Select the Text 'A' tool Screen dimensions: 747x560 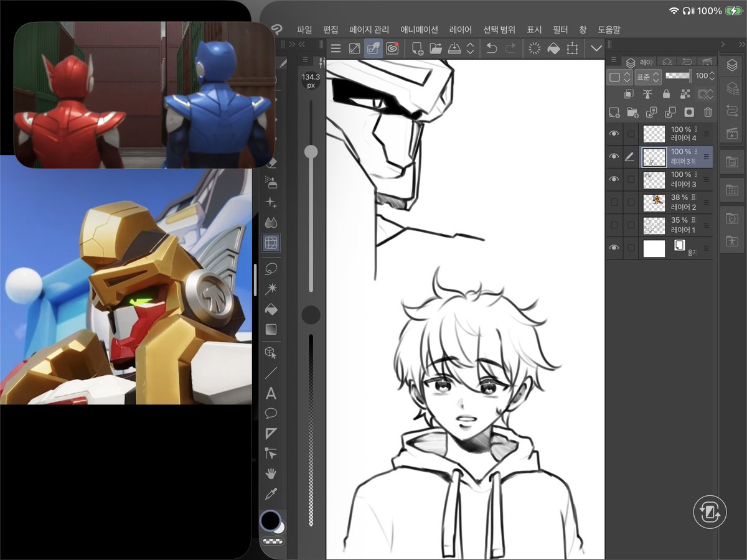click(271, 393)
